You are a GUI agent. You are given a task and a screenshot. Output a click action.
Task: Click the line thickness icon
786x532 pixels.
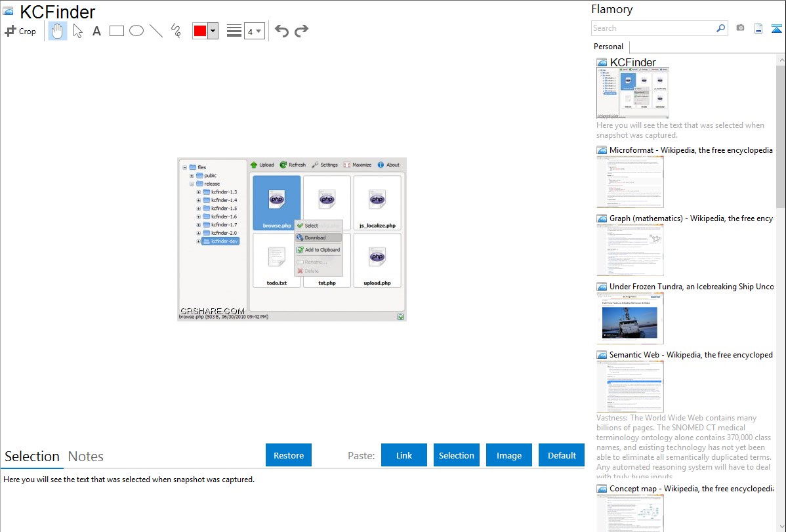[x=234, y=31]
